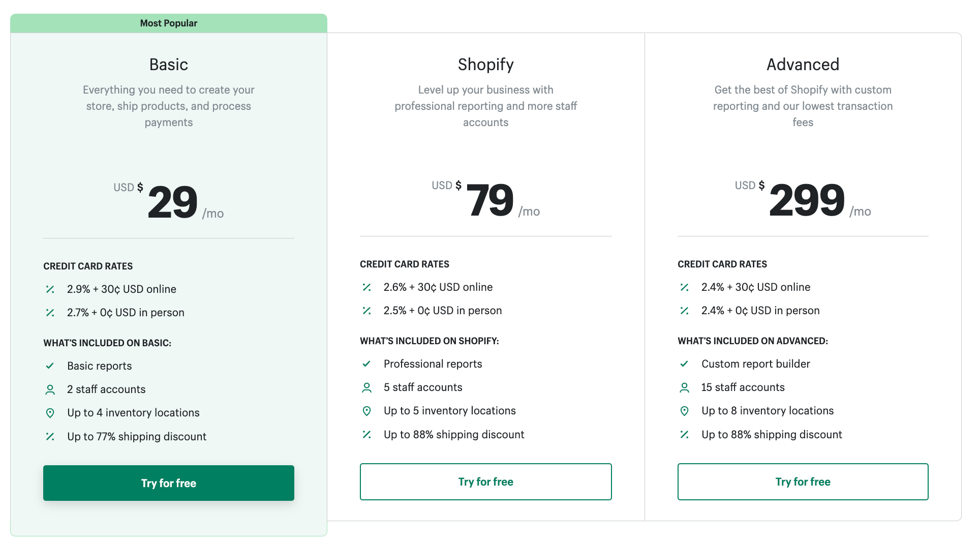Click Try for free under the Advanced plan

(803, 482)
